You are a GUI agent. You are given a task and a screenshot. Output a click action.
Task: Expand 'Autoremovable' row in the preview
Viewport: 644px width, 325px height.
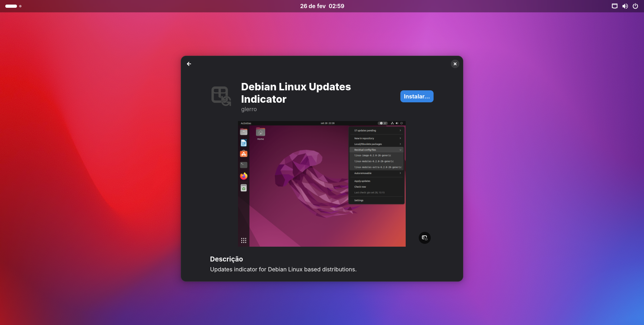[376, 173]
